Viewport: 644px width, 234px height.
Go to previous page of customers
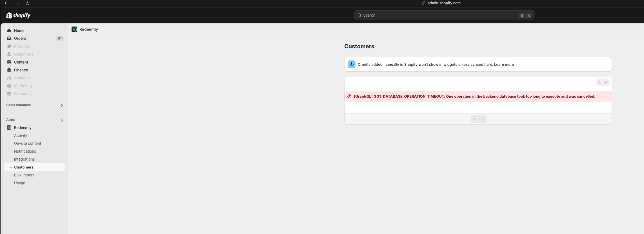tap(475, 119)
